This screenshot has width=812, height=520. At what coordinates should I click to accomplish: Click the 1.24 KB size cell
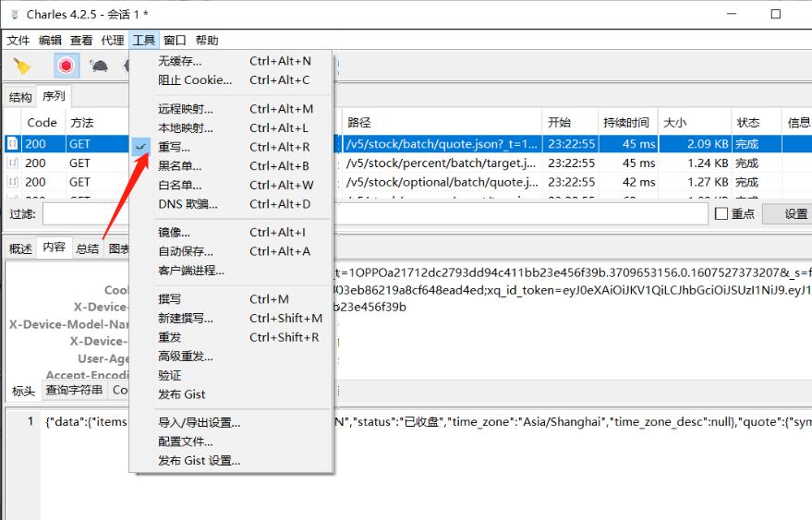[695, 163]
